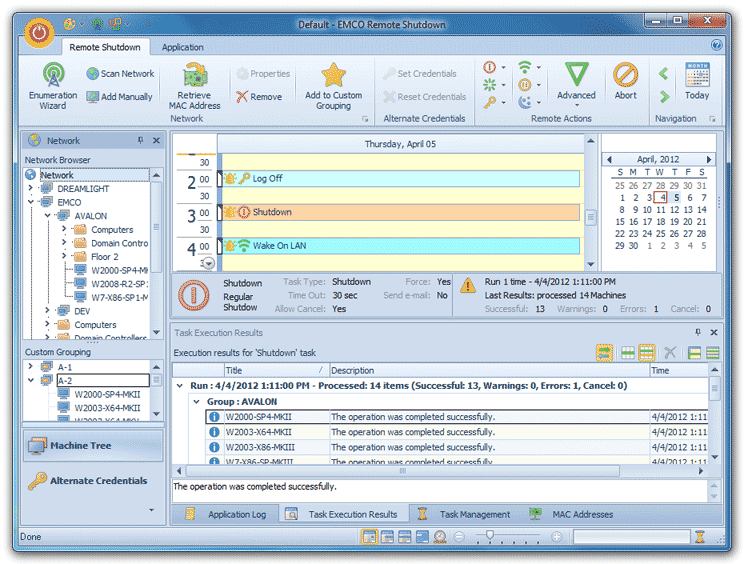This screenshot has width=744, height=564.
Task: Click the Abort action icon
Action: coord(625,76)
